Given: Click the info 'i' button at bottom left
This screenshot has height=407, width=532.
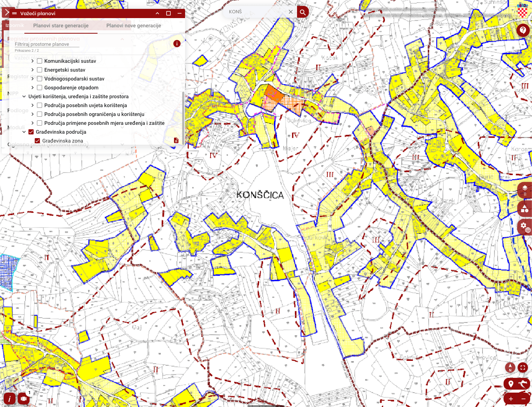Looking at the screenshot, I should click(x=10, y=399).
